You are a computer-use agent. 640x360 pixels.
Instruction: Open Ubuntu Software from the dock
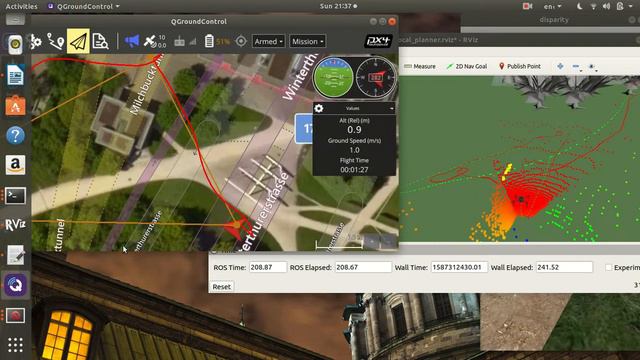click(15, 105)
